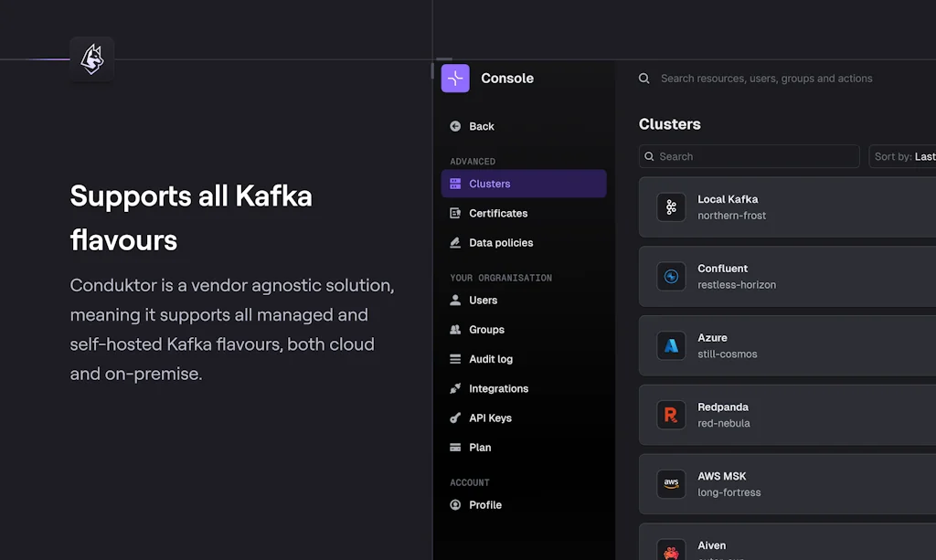Open the Sort by dropdown
Screen dimensions: 936x560
903,156
